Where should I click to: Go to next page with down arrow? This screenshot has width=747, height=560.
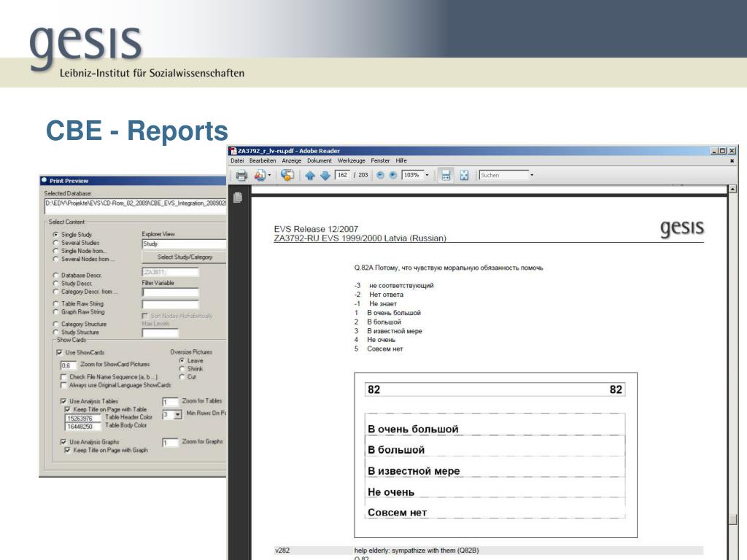tap(325, 175)
